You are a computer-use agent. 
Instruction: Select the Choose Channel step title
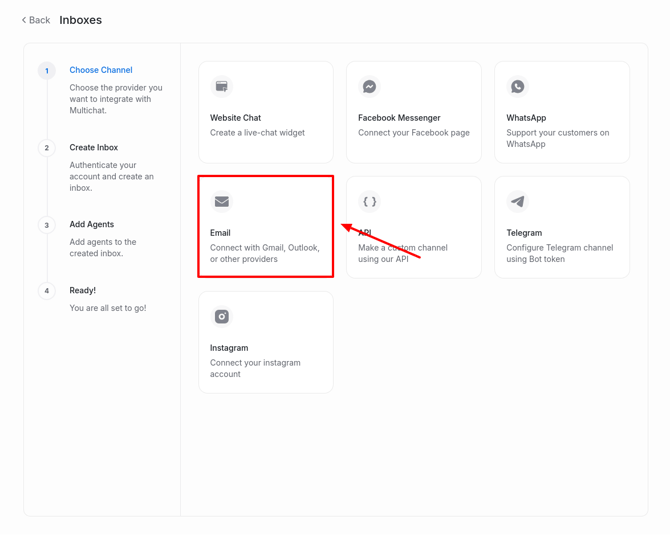tap(101, 70)
